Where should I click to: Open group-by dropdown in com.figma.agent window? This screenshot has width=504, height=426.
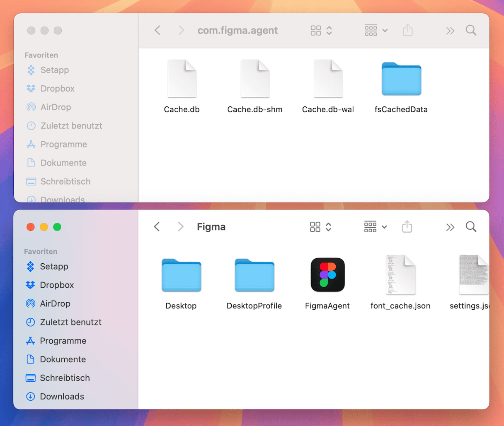[x=376, y=30]
